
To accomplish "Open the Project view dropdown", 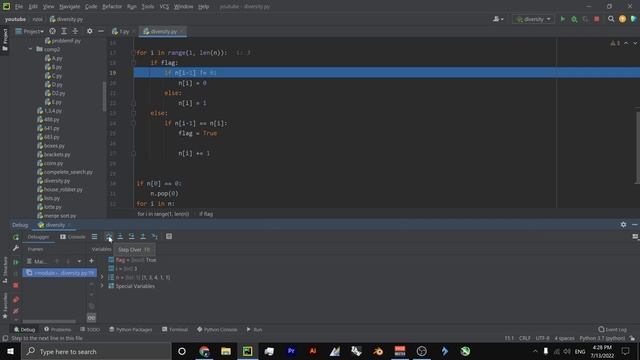I will [29, 31].
